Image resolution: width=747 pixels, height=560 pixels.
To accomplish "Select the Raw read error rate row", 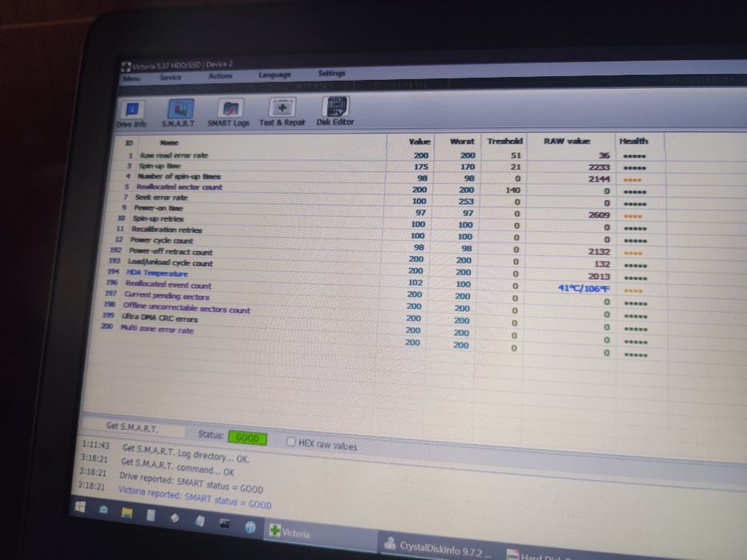I will click(x=174, y=155).
